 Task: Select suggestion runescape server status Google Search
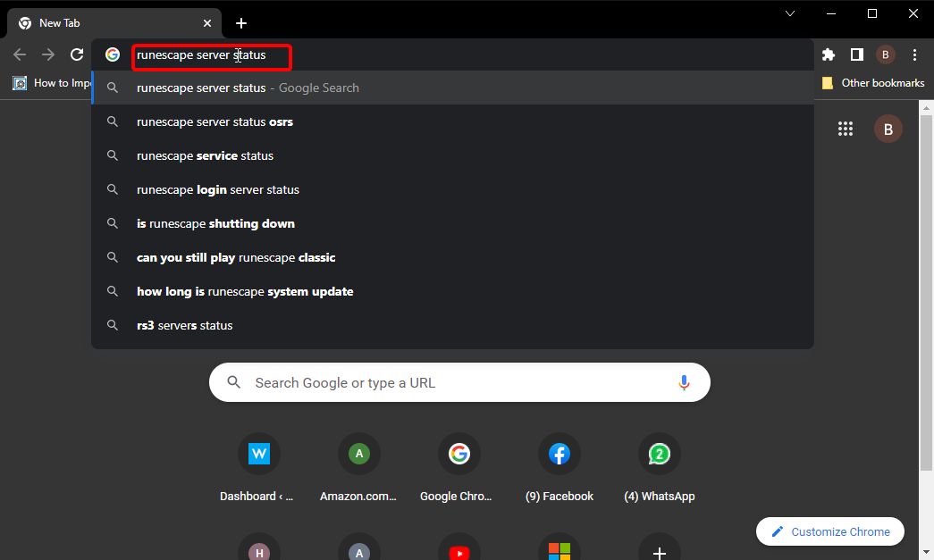click(453, 88)
